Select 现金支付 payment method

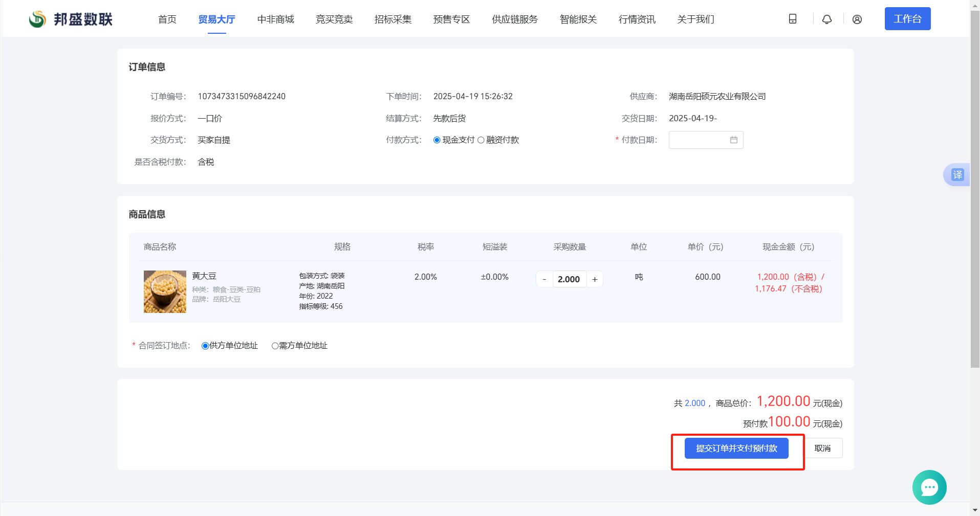click(437, 140)
